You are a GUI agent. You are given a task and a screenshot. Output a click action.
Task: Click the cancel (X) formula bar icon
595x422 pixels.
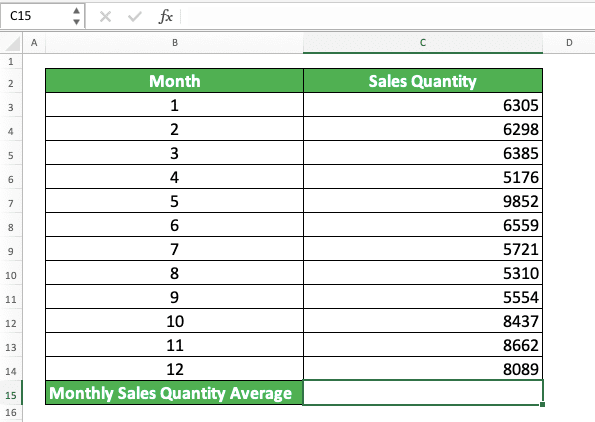(105, 16)
